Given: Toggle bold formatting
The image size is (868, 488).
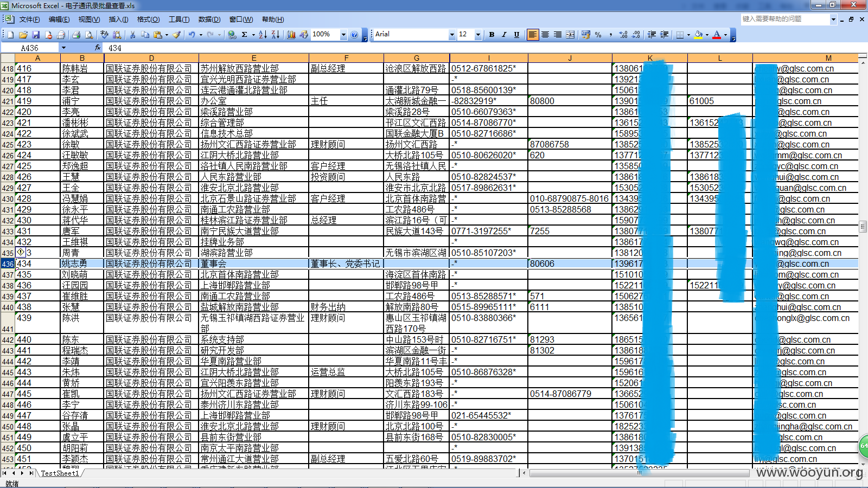Looking at the screenshot, I should pyautogui.click(x=492, y=35).
